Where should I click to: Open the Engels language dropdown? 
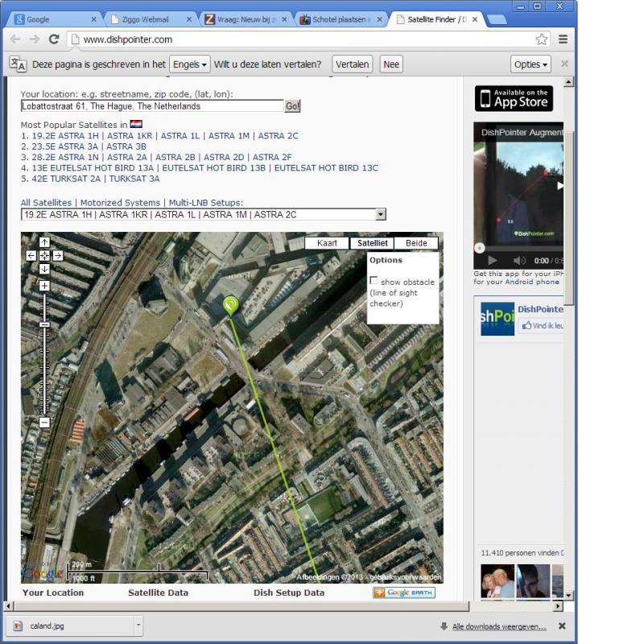[190, 64]
